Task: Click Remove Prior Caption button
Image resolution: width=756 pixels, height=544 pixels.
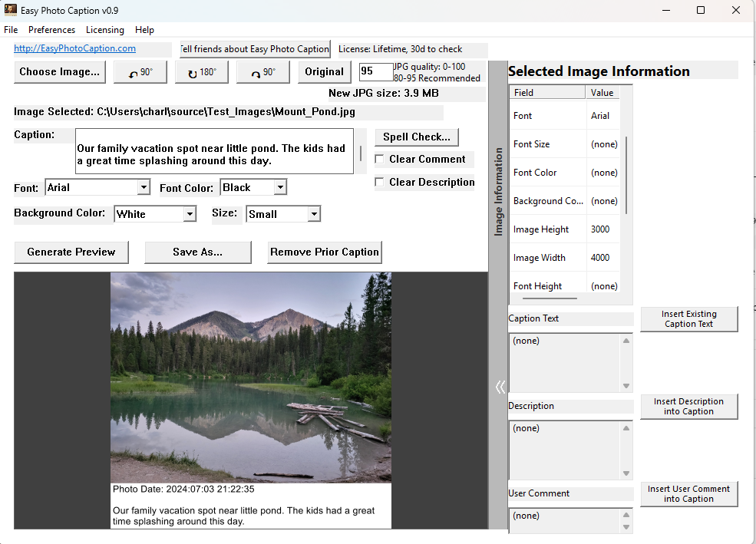Action: (325, 252)
